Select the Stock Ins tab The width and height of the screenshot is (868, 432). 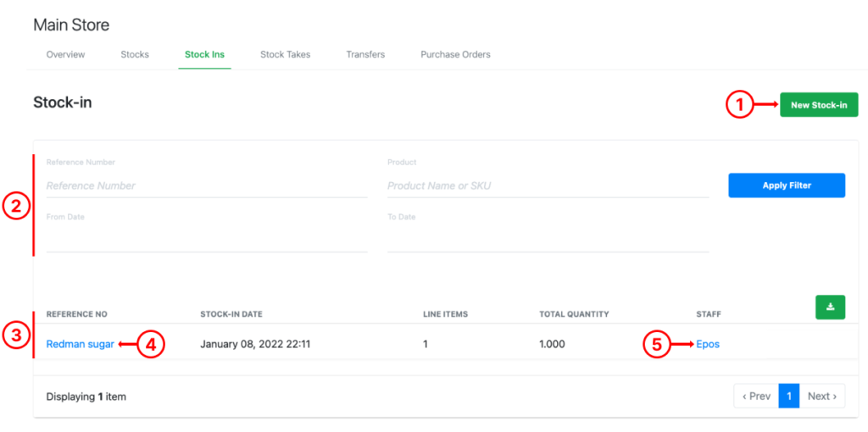click(204, 54)
